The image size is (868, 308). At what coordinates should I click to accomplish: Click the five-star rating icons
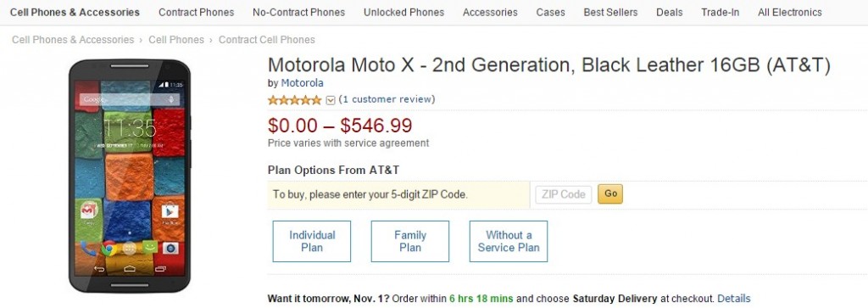click(x=294, y=100)
